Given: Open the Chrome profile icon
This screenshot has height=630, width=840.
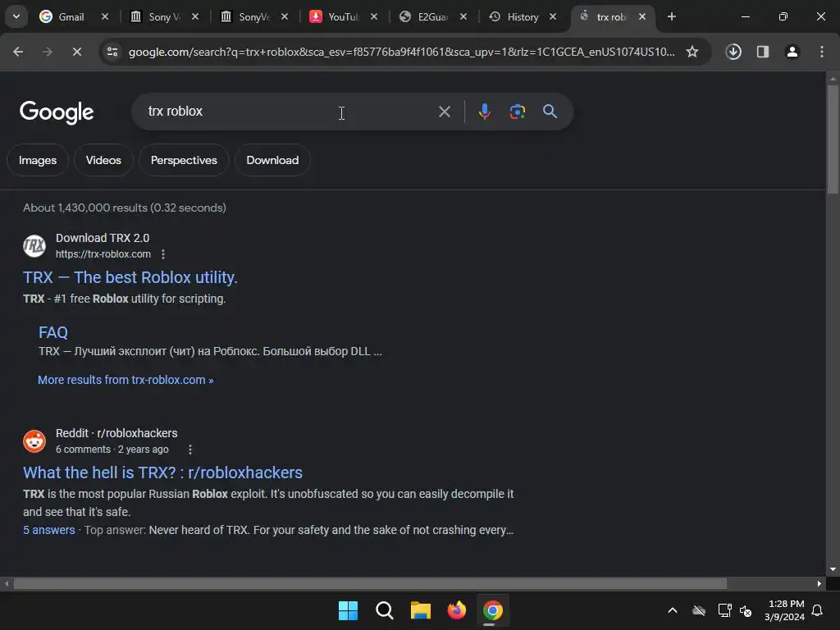Looking at the screenshot, I should click(x=792, y=52).
